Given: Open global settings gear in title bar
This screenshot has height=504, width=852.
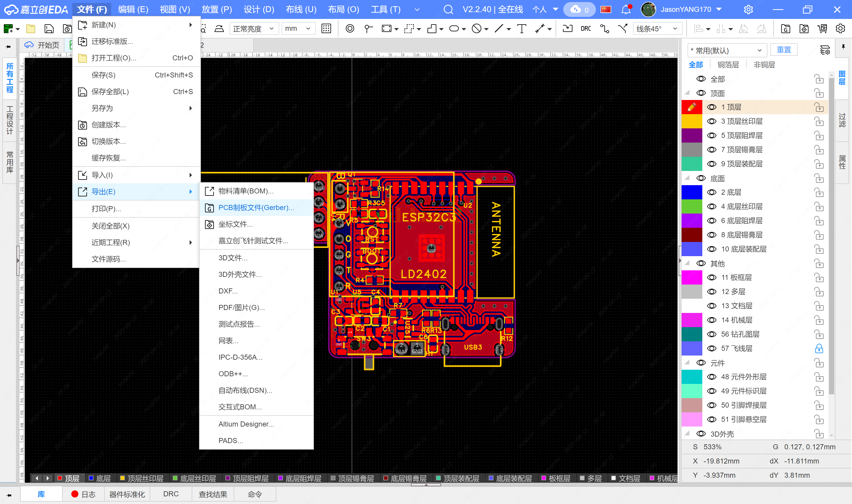Looking at the screenshot, I should [748, 9].
